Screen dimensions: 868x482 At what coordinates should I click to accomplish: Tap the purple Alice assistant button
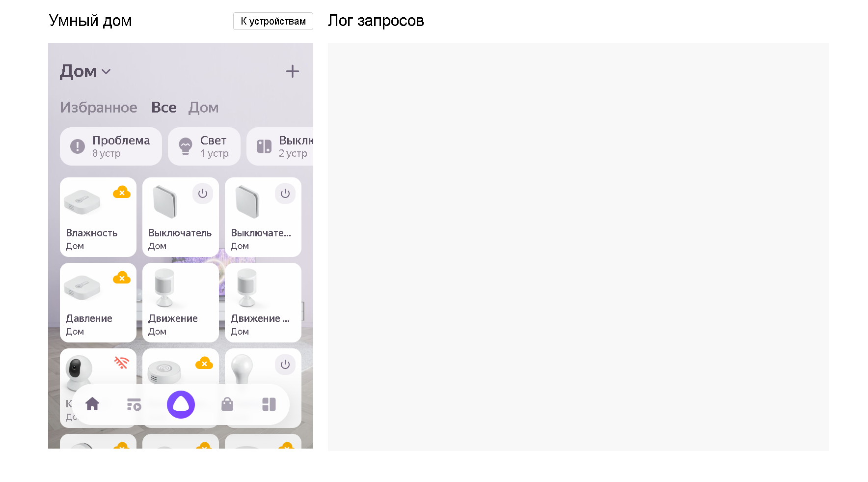pos(181,404)
